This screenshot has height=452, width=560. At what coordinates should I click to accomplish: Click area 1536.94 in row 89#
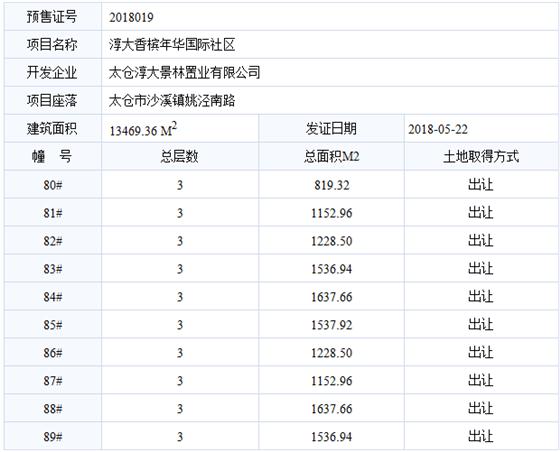point(332,437)
